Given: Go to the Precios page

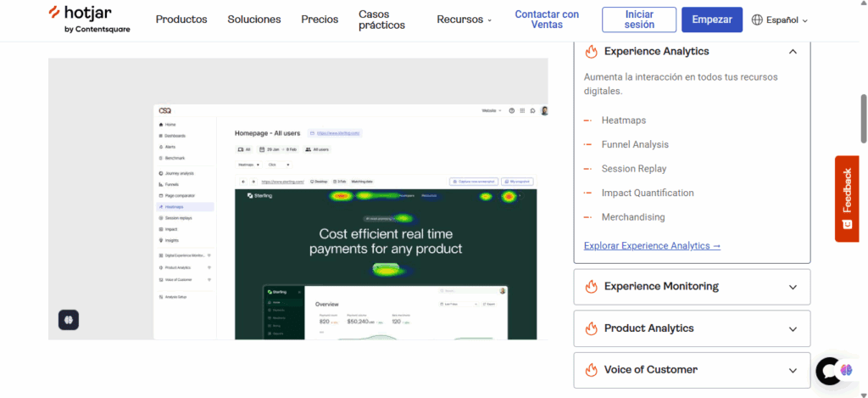Looking at the screenshot, I should (320, 20).
